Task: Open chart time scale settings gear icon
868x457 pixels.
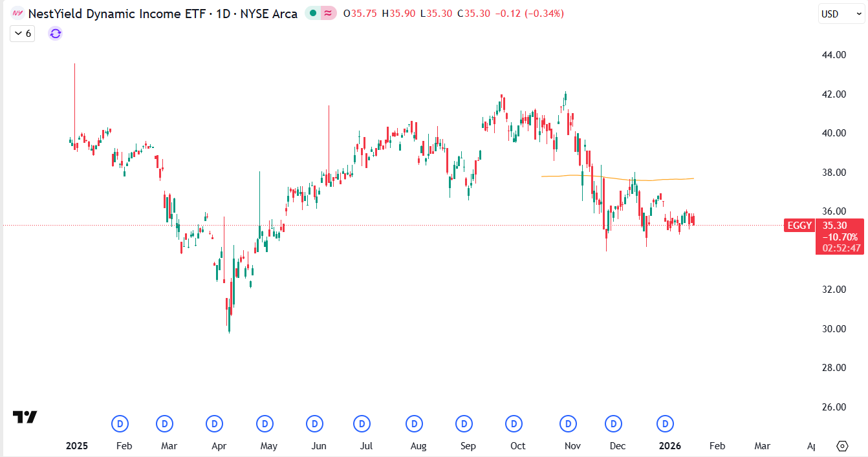Action: click(x=841, y=446)
